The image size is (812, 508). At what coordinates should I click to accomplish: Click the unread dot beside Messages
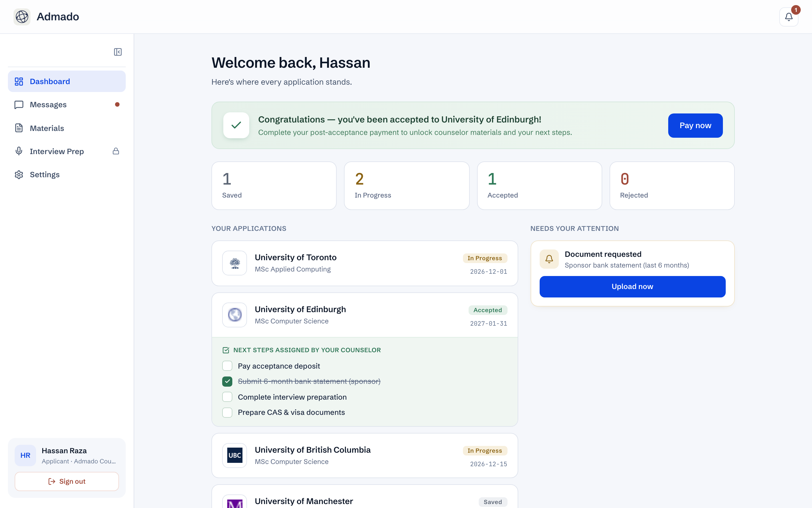(117, 104)
